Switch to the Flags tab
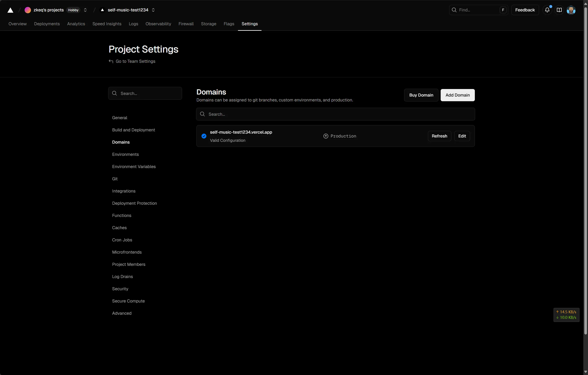The width and height of the screenshot is (588, 375). (229, 24)
